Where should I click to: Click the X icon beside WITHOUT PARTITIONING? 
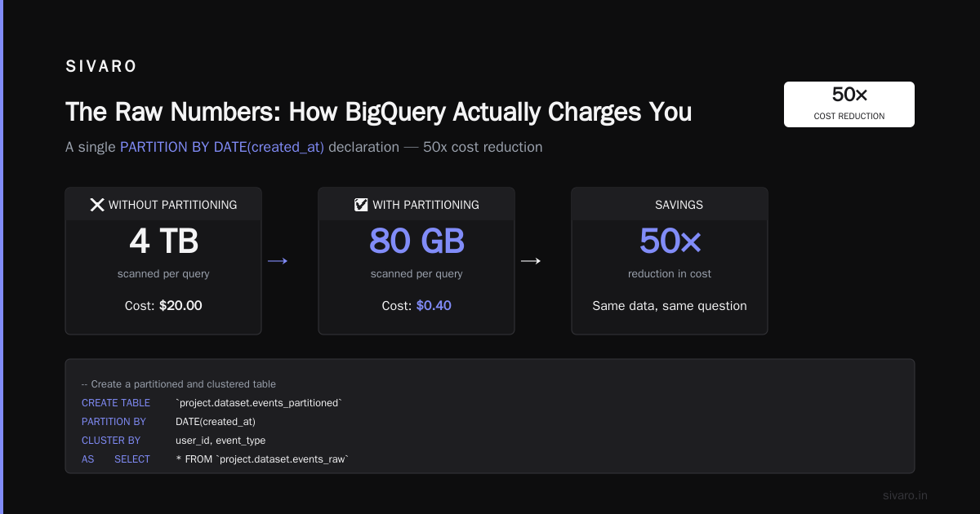[97, 205]
